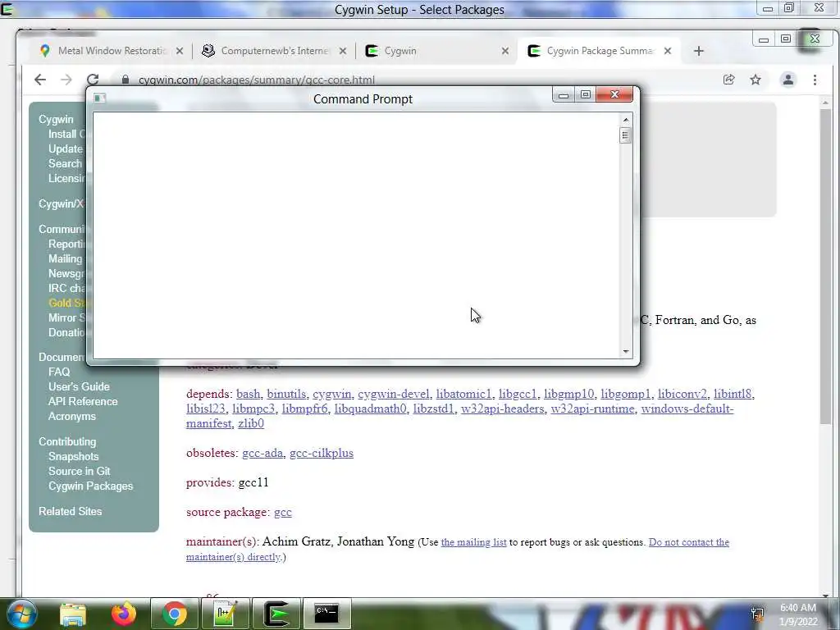This screenshot has height=630, width=840.
Task: Minimize the Cygwin Setup window
Action: click(768, 8)
